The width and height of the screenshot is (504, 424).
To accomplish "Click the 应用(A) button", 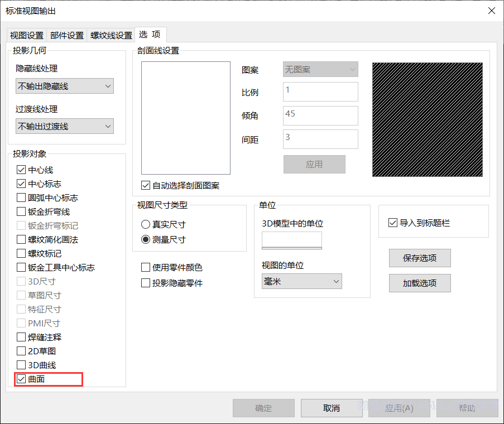I will (399, 408).
